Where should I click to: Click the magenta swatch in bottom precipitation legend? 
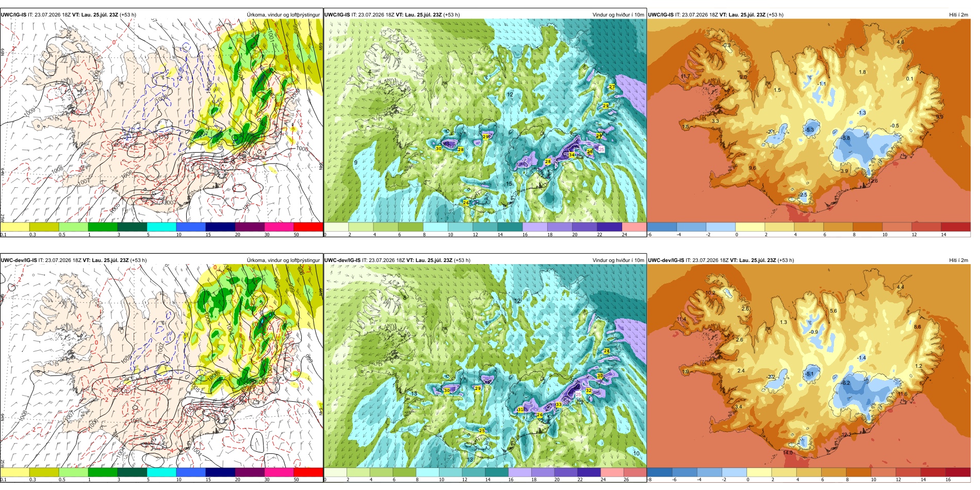(x=279, y=472)
